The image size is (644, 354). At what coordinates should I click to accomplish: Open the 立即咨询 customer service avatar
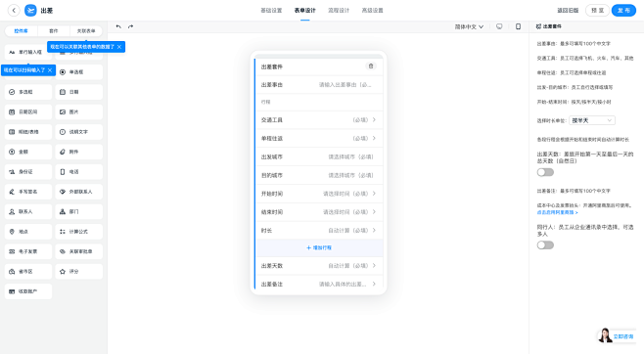pyautogui.click(x=605, y=335)
